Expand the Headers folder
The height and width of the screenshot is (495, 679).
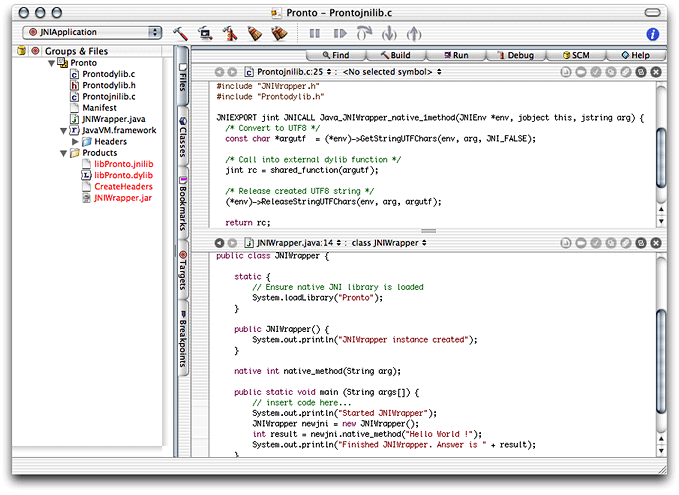tap(75, 142)
